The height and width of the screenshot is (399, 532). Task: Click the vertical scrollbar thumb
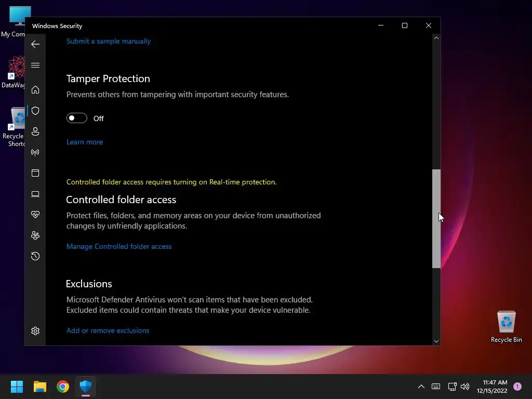(436, 219)
